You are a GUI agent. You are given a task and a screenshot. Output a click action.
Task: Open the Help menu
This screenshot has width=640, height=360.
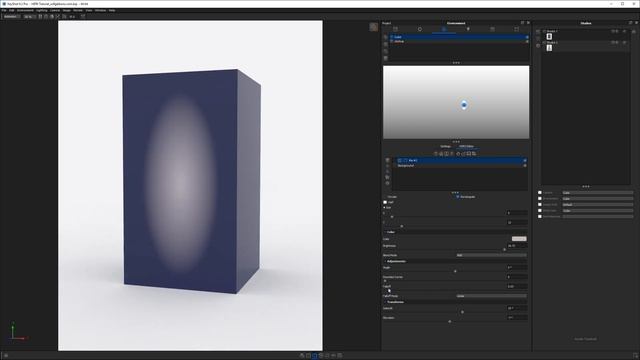(x=112, y=10)
